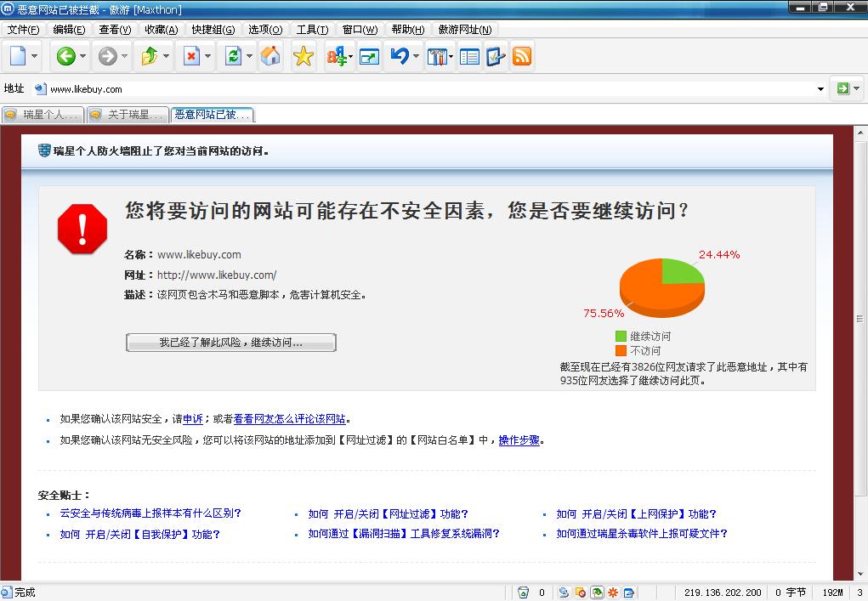Open the orange RSS feed icon
This screenshot has width=868, height=601.
point(522,56)
